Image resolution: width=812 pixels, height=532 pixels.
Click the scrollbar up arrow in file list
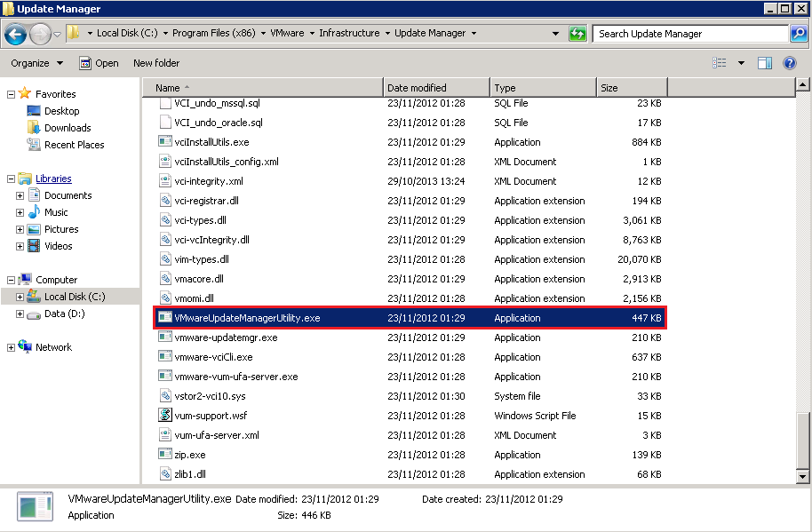coord(802,85)
